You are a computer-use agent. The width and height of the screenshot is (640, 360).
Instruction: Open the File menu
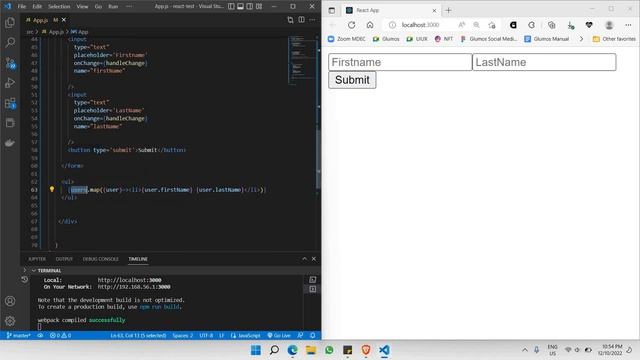22,7
